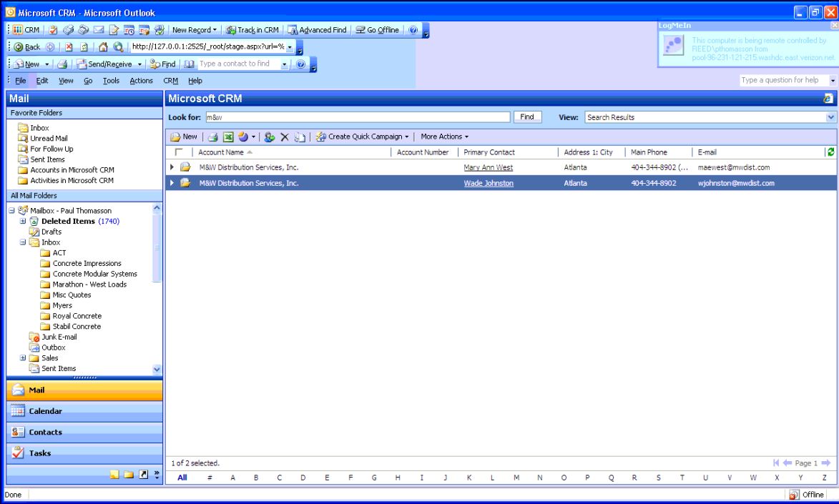
Task: Click the Find button next to Look for
Action: pos(527,117)
